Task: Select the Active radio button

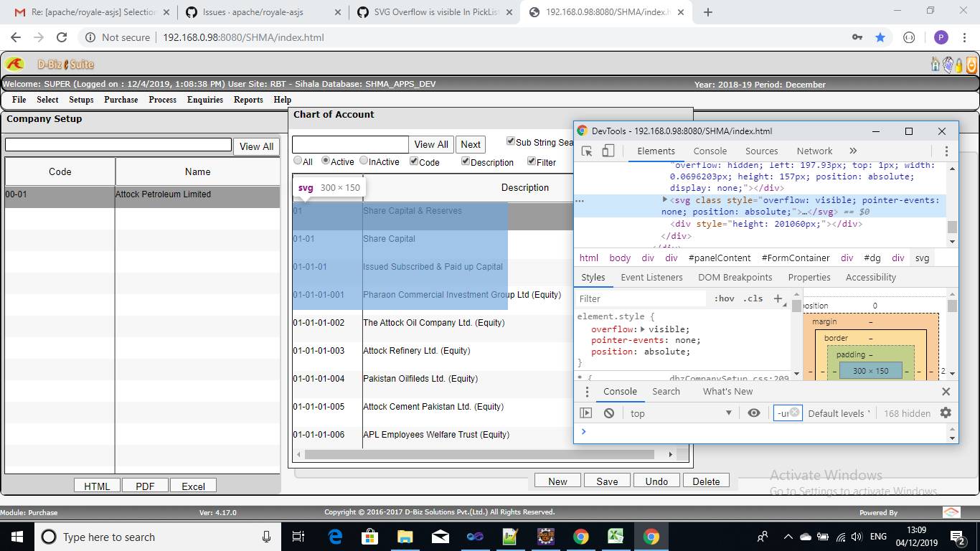Action: click(326, 161)
